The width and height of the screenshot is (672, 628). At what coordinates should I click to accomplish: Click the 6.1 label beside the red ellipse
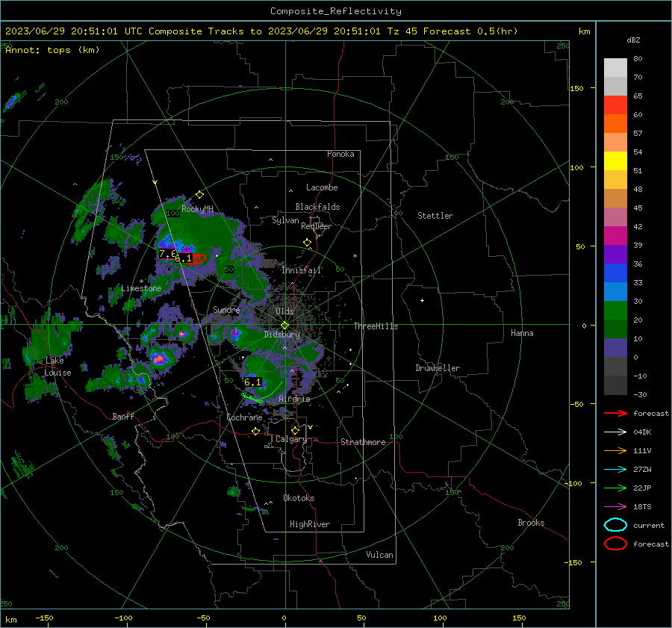point(184,258)
